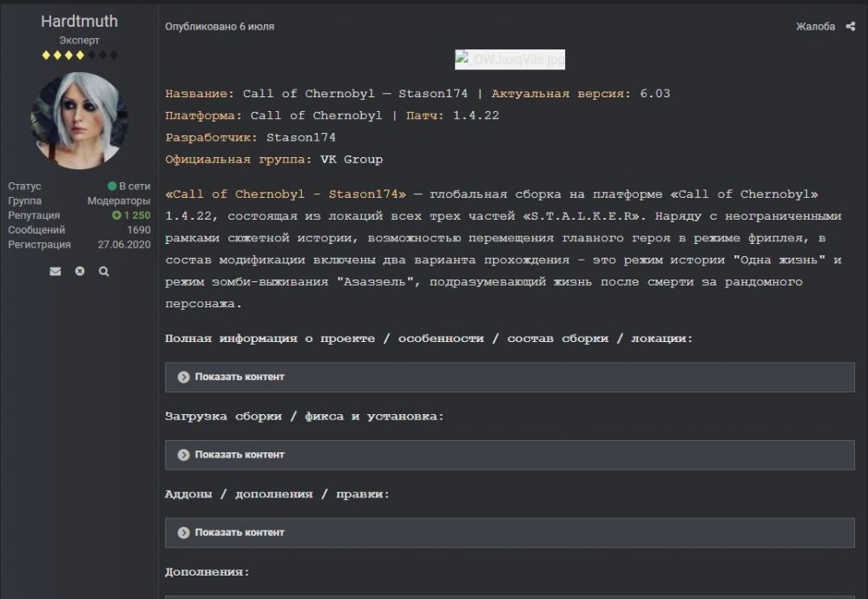The height and width of the screenshot is (599, 868).
Task: Click the 1690 messages count
Action: click(x=139, y=230)
